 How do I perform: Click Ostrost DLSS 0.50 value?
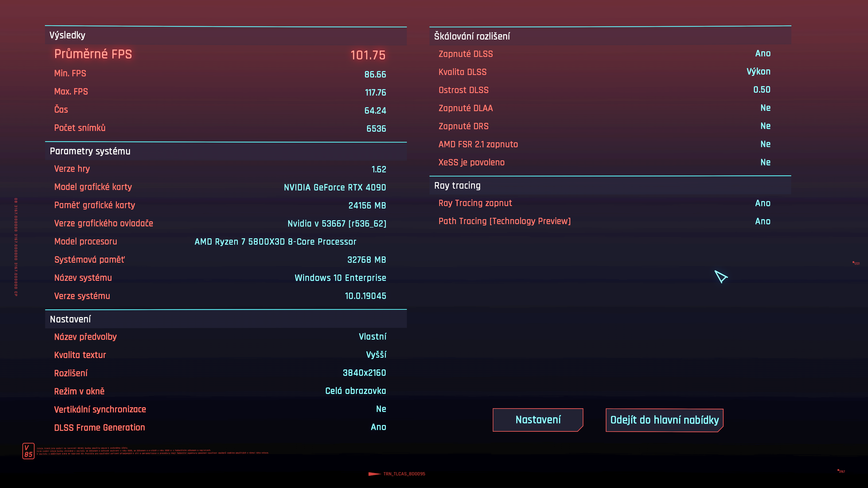click(x=762, y=90)
